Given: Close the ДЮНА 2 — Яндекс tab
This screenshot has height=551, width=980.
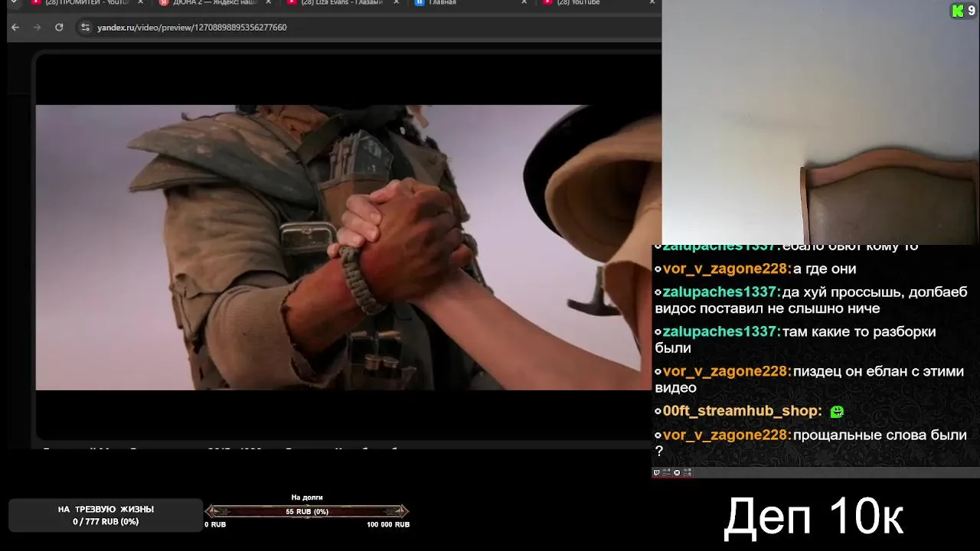Looking at the screenshot, I should tap(268, 3).
